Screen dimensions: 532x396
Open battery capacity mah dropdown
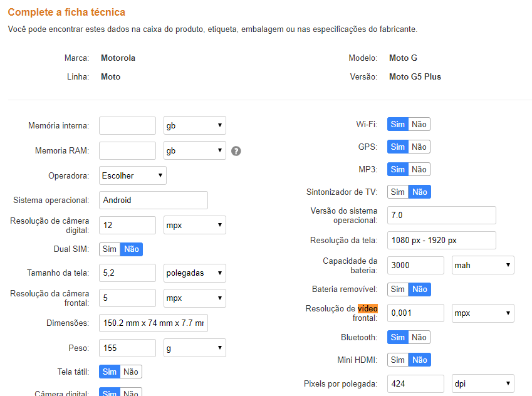[x=482, y=265]
